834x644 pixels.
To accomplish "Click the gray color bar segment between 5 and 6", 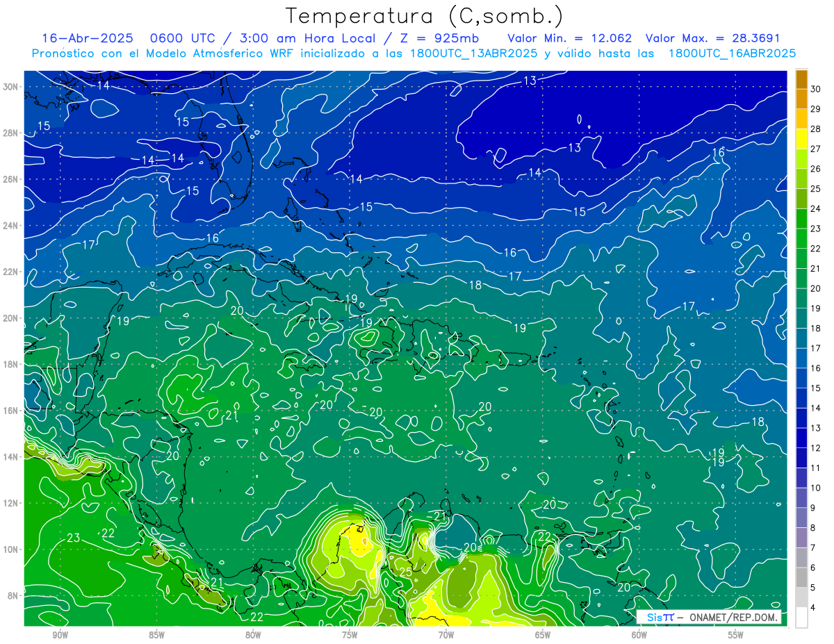I will point(801,577).
